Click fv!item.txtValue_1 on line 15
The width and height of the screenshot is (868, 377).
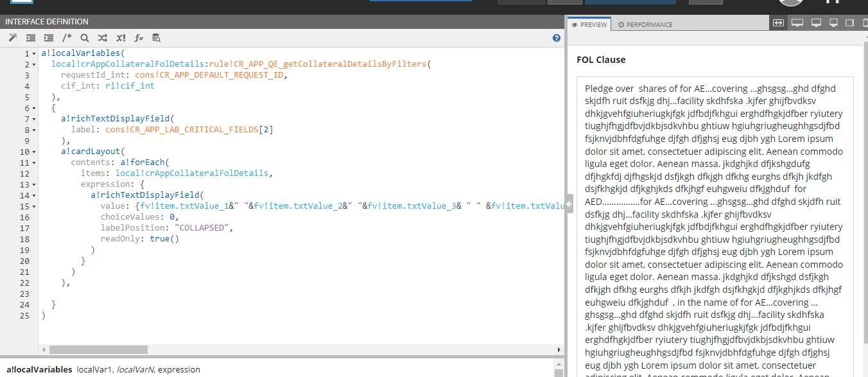pos(184,206)
